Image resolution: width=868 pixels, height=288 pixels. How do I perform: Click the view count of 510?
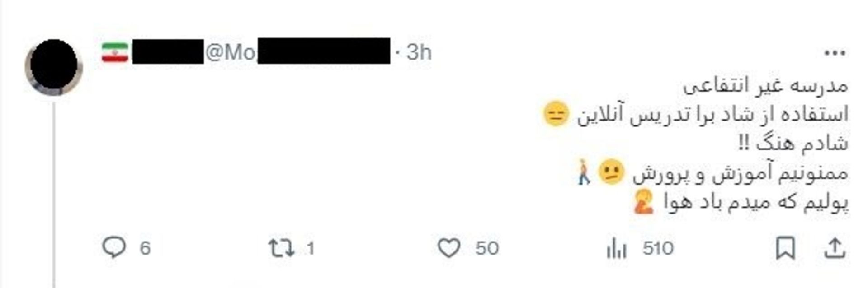tap(658, 248)
